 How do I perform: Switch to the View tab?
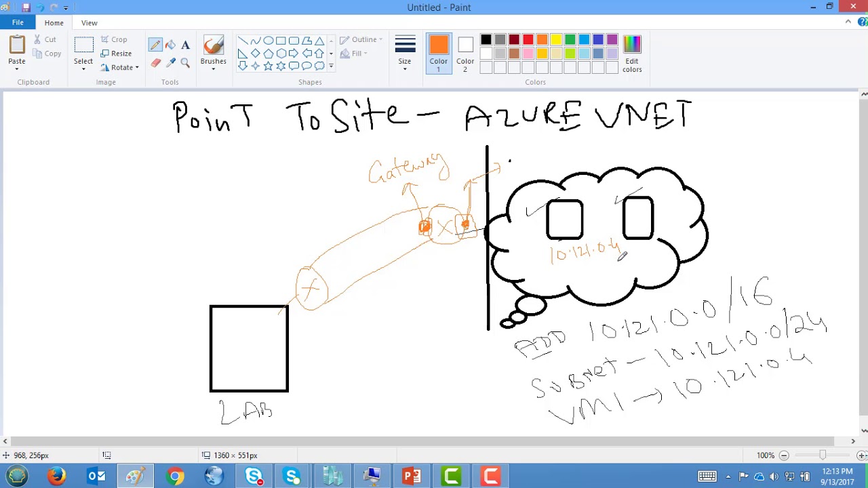(x=89, y=22)
